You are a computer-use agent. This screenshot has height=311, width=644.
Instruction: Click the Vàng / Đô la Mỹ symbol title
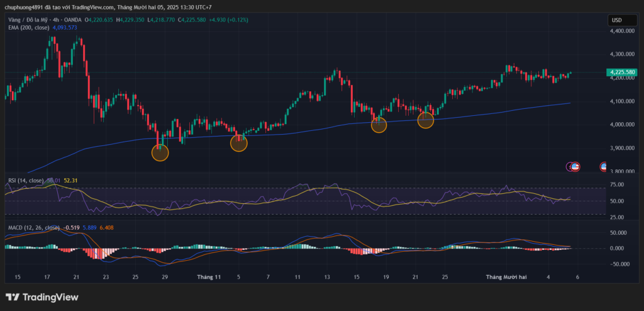click(31, 20)
